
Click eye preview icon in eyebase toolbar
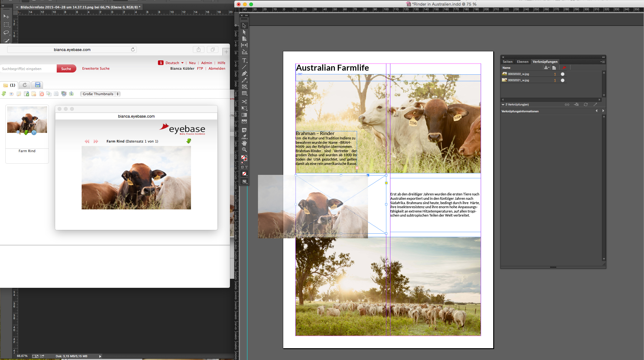pos(11,94)
